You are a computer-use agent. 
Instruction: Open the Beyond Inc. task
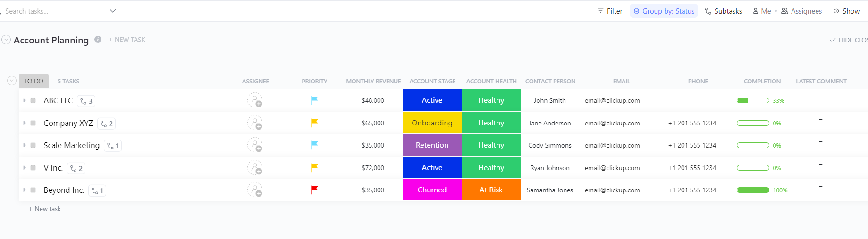coord(64,190)
